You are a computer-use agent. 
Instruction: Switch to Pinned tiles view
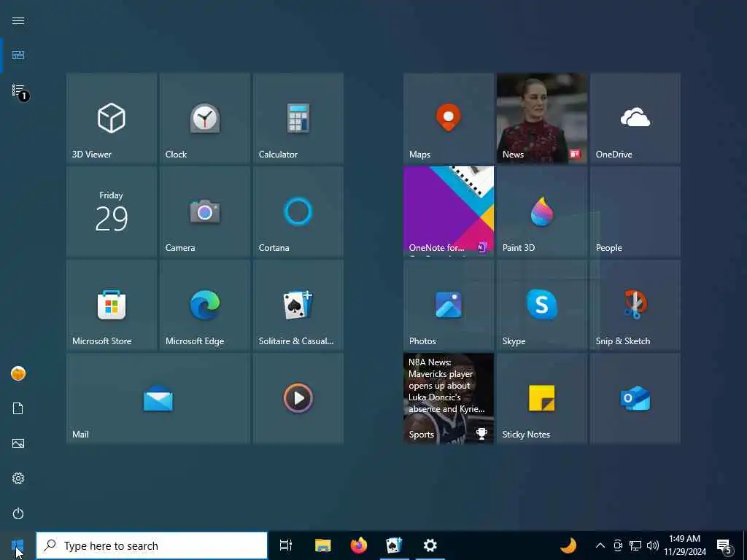tap(18, 55)
